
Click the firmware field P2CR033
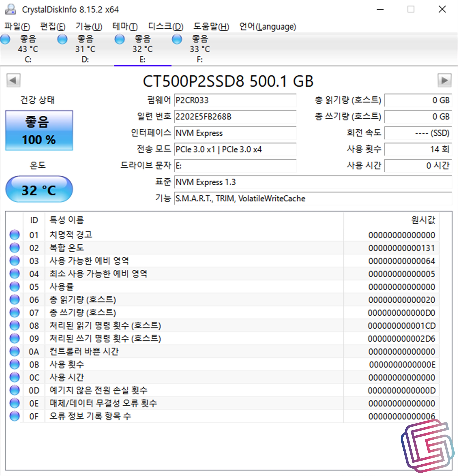235,100
